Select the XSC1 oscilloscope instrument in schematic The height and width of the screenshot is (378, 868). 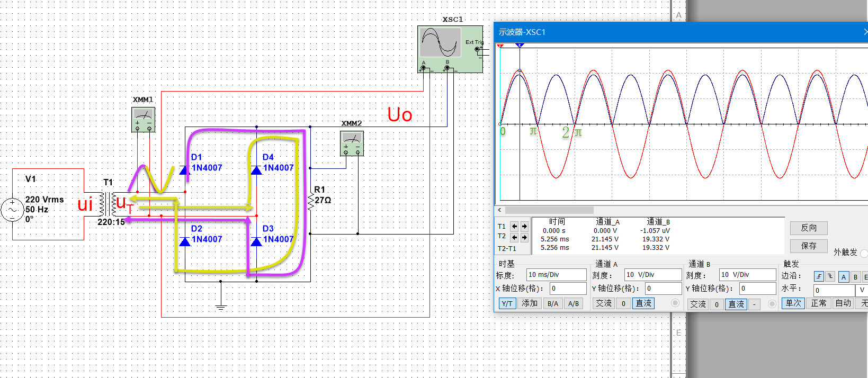point(450,49)
